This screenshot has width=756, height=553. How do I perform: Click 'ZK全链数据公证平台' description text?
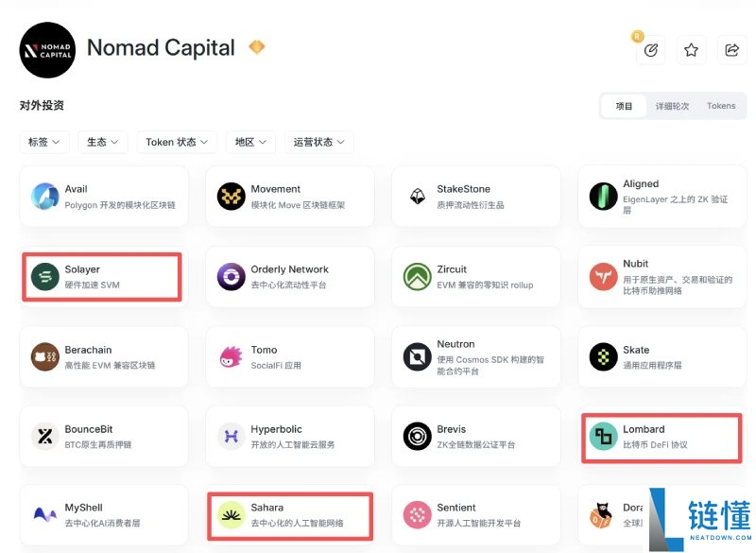476,444
